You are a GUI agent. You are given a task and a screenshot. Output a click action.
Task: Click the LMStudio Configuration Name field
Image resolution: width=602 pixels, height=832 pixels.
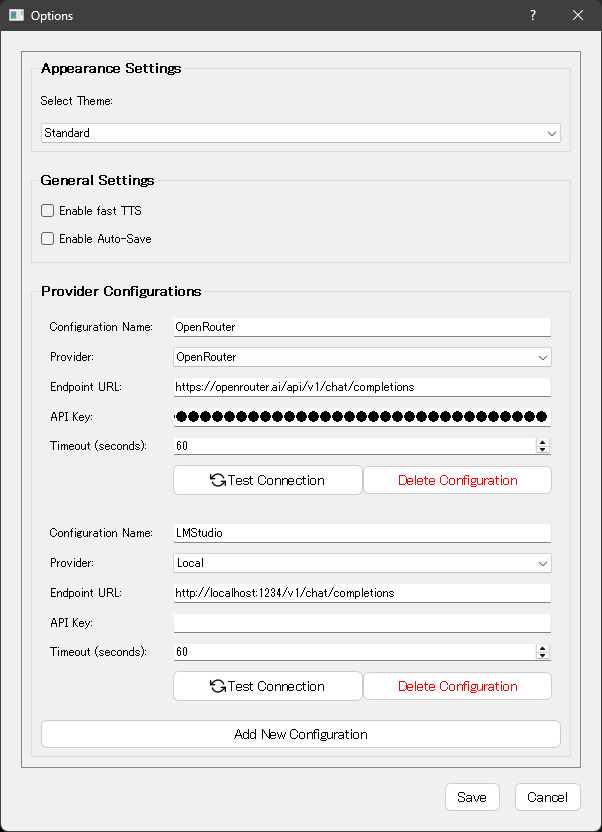362,533
